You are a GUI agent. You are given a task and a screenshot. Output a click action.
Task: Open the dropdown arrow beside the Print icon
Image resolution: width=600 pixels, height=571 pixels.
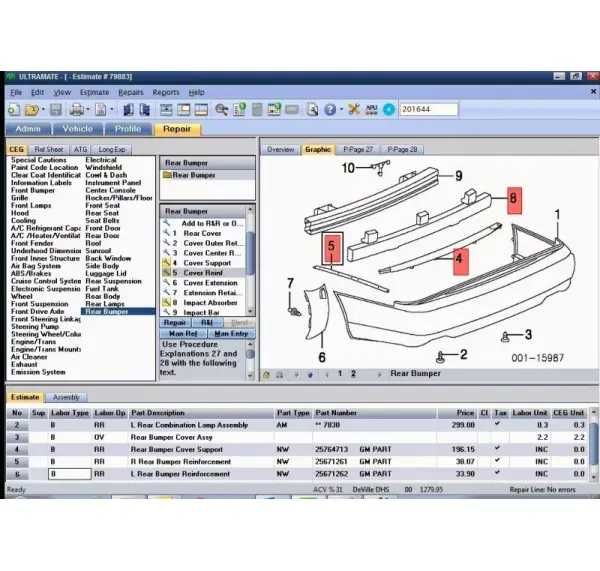pyautogui.click(x=88, y=110)
